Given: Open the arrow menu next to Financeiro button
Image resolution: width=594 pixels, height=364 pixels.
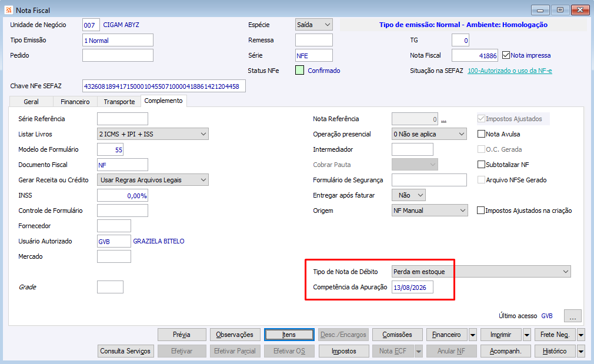Looking at the screenshot, I should click(473, 335).
